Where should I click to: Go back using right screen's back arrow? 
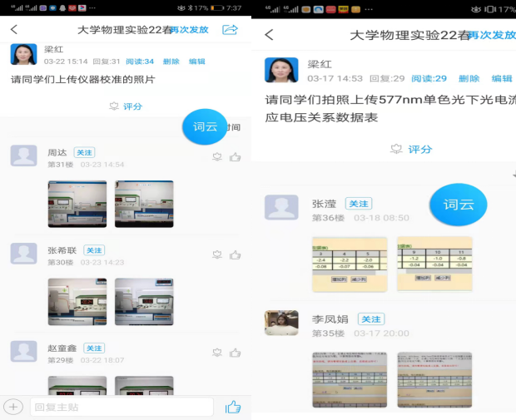coord(269,35)
